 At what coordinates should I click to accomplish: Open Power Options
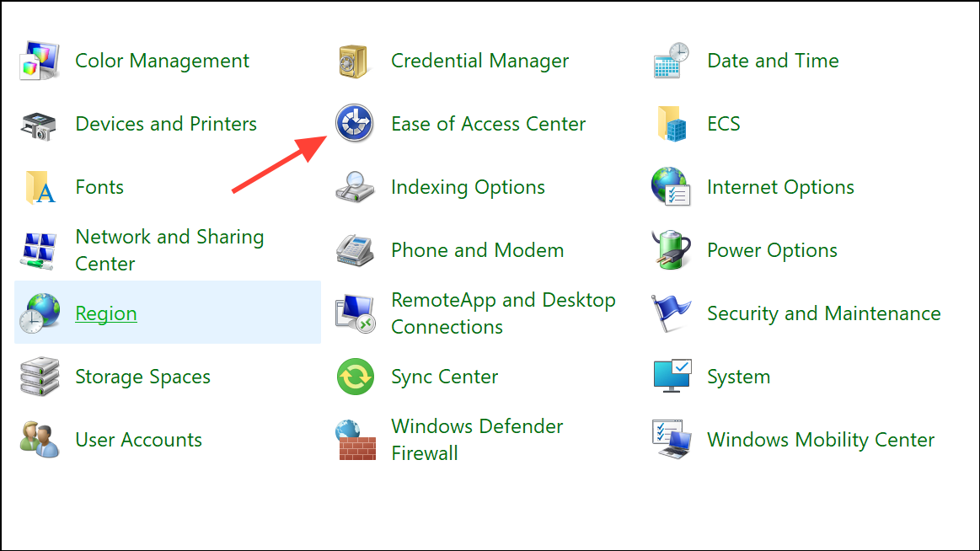pos(771,249)
